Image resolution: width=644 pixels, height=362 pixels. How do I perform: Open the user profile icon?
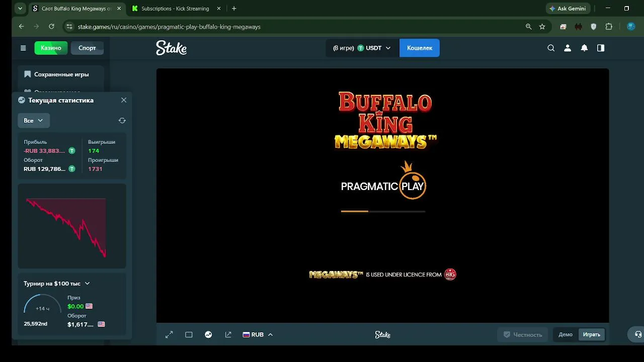568,48
